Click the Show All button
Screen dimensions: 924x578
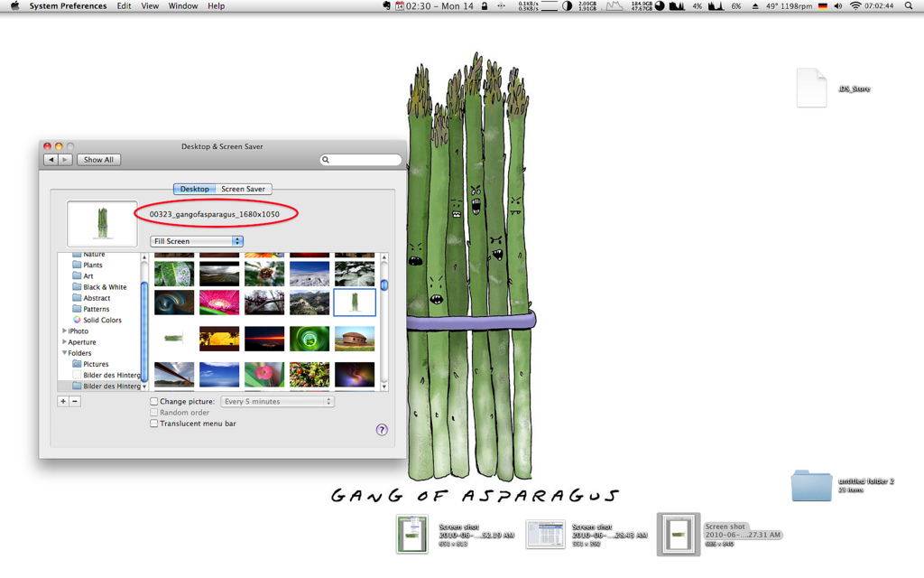(x=98, y=160)
